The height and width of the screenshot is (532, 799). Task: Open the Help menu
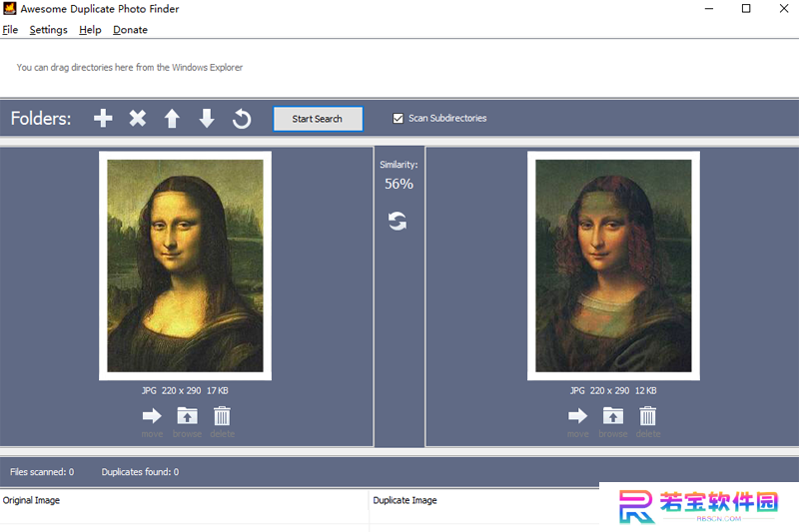(x=90, y=30)
